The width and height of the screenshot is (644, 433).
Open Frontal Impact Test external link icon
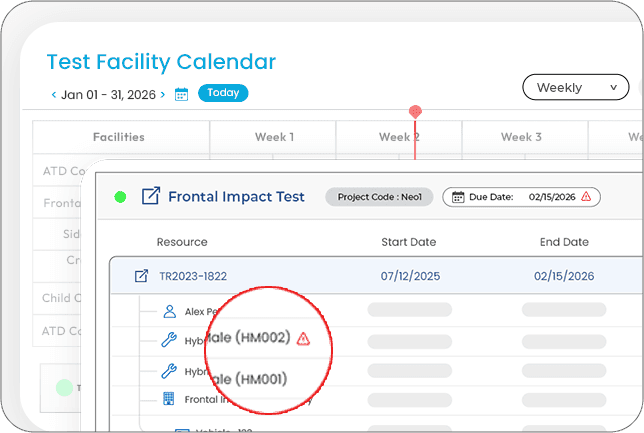click(x=151, y=196)
